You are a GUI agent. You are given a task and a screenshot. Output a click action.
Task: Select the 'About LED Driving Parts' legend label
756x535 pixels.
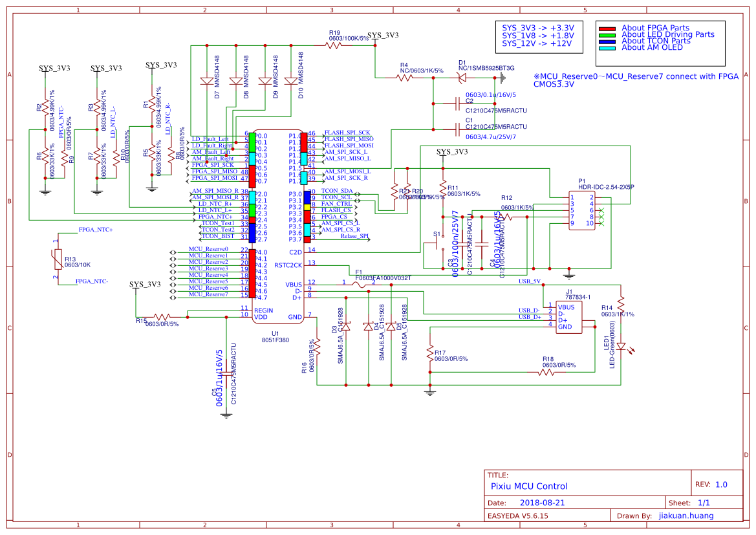tap(667, 34)
